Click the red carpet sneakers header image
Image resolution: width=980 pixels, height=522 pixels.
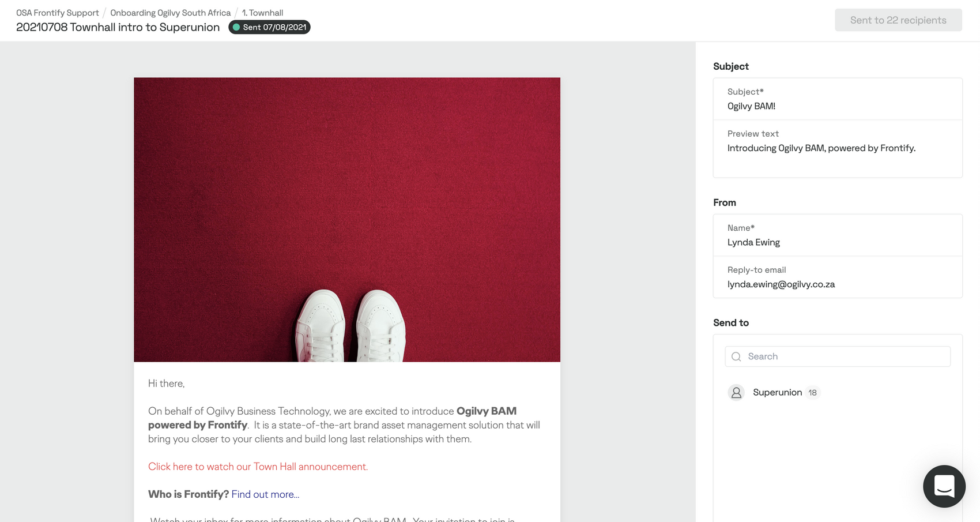click(347, 220)
